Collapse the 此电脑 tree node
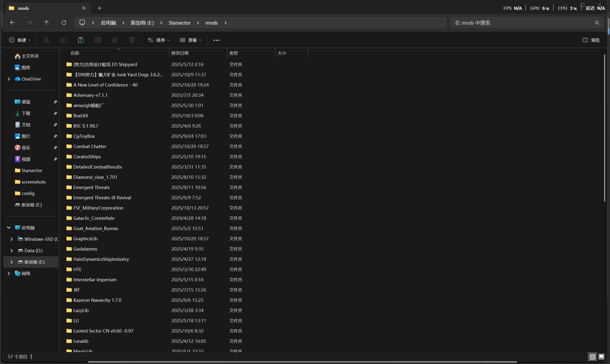 (x=9, y=228)
